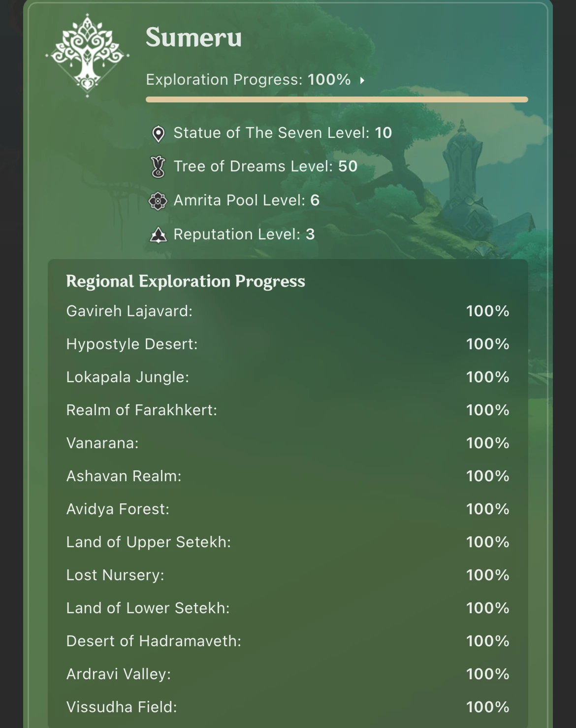
Task: Click the Tree of Dreams icon
Action: pyautogui.click(x=158, y=167)
